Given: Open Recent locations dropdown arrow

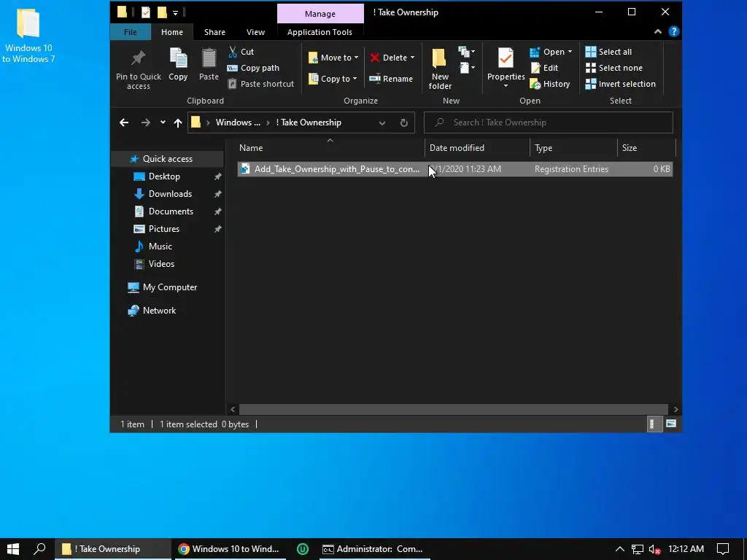Looking at the screenshot, I should click(x=163, y=122).
